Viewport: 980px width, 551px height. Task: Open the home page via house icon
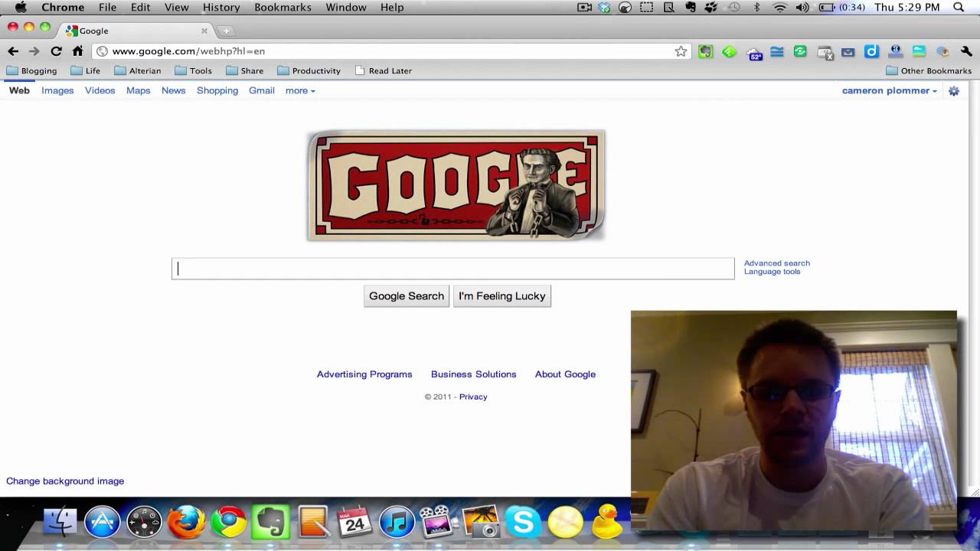pos(77,51)
